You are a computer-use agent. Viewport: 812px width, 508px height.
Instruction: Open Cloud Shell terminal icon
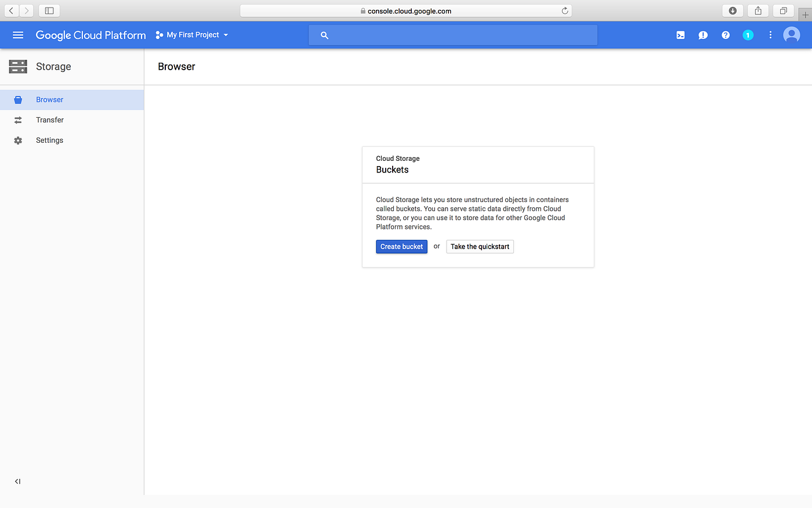pos(680,35)
